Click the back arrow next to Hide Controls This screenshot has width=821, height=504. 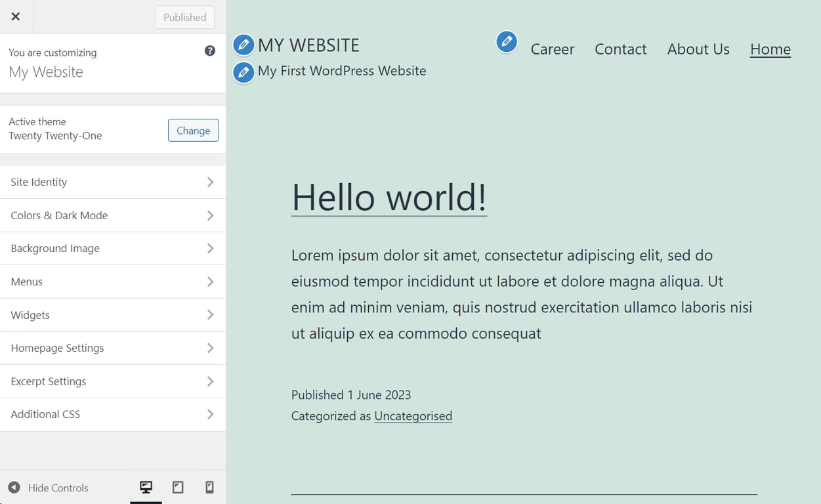point(15,488)
